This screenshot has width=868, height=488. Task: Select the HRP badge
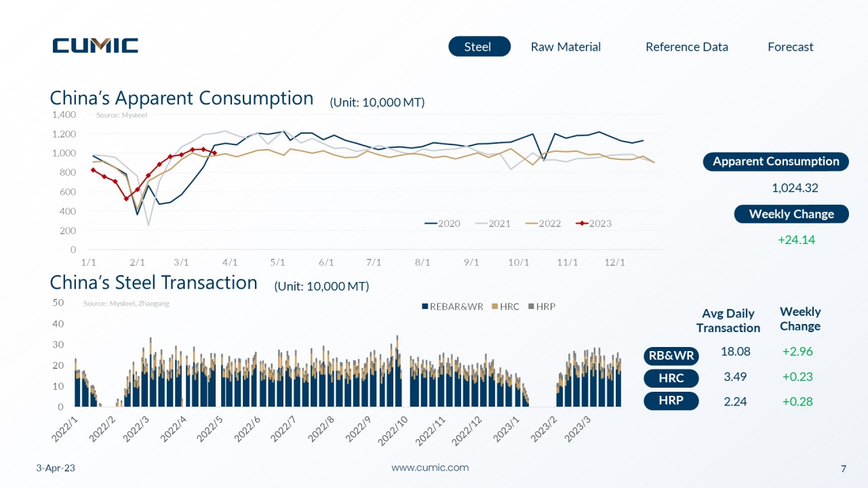coord(671,401)
